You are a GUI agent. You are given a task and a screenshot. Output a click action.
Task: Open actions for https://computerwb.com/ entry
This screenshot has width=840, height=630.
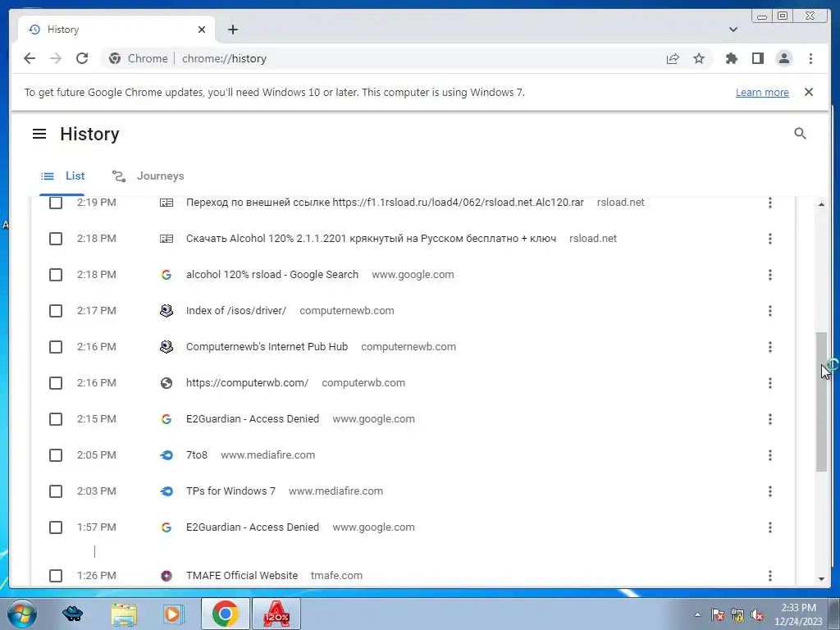tap(769, 383)
